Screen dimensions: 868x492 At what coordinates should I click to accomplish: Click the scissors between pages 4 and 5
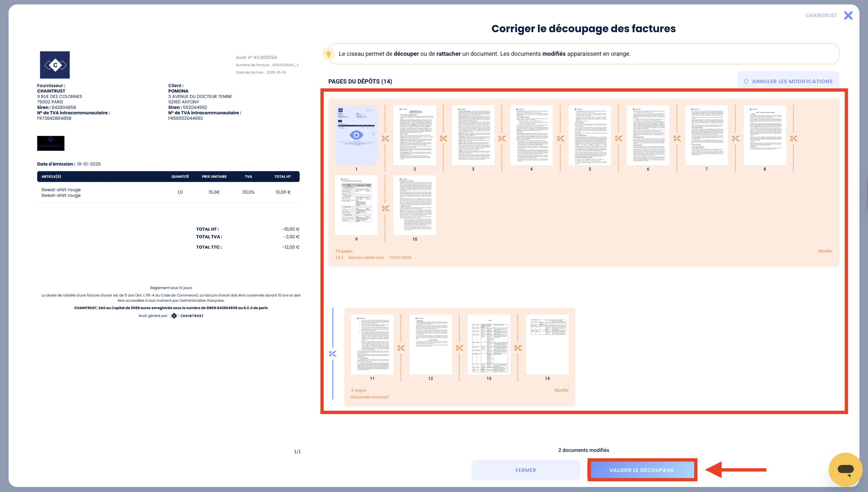(x=561, y=139)
